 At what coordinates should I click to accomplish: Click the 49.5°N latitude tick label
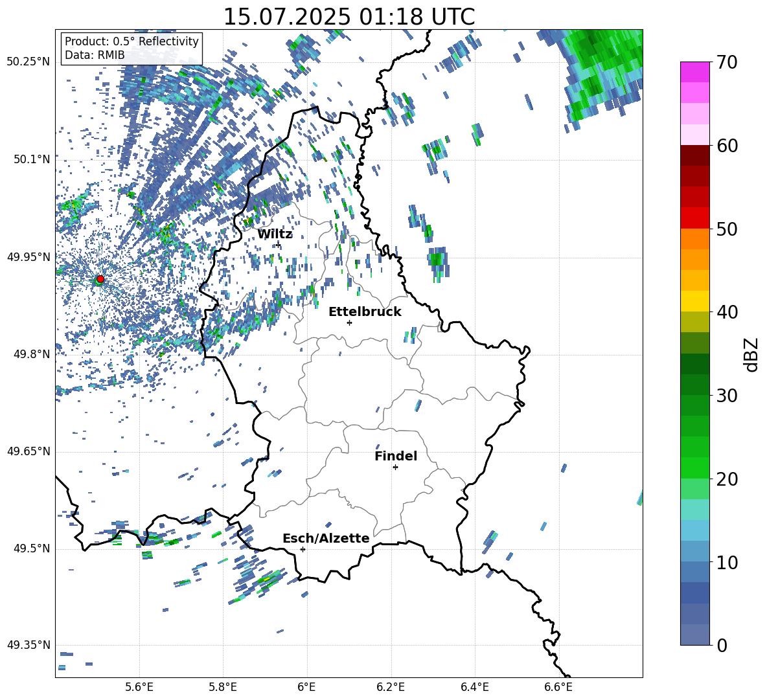pos(32,548)
